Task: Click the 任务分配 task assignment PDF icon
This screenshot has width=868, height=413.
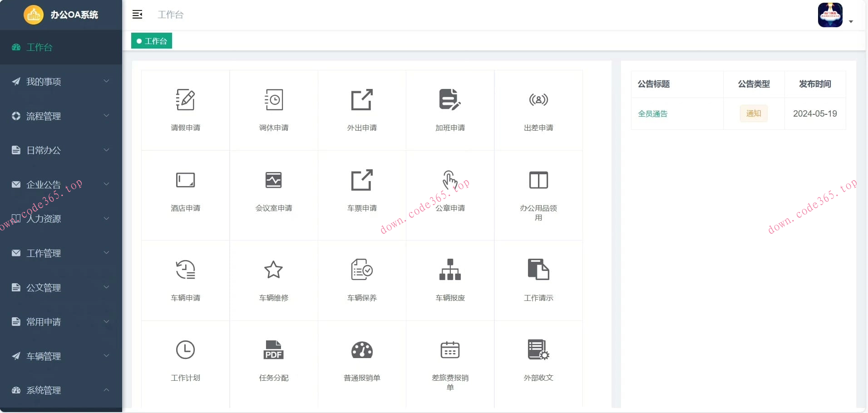Action: (x=273, y=360)
